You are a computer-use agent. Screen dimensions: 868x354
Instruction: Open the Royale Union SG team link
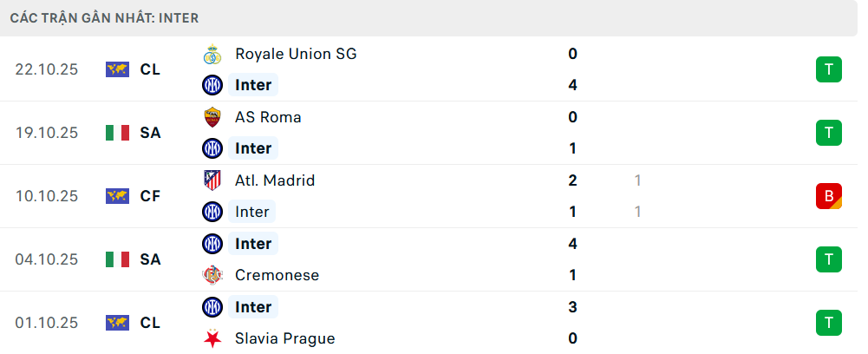[296, 54]
